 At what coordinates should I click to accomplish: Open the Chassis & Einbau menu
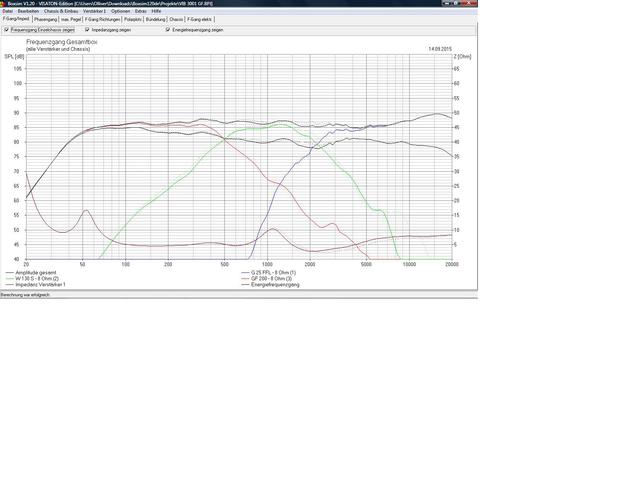61,11
